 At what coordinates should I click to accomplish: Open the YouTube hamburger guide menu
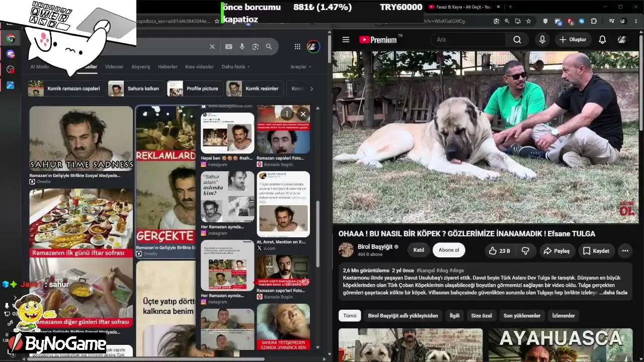[x=346, y=40]
